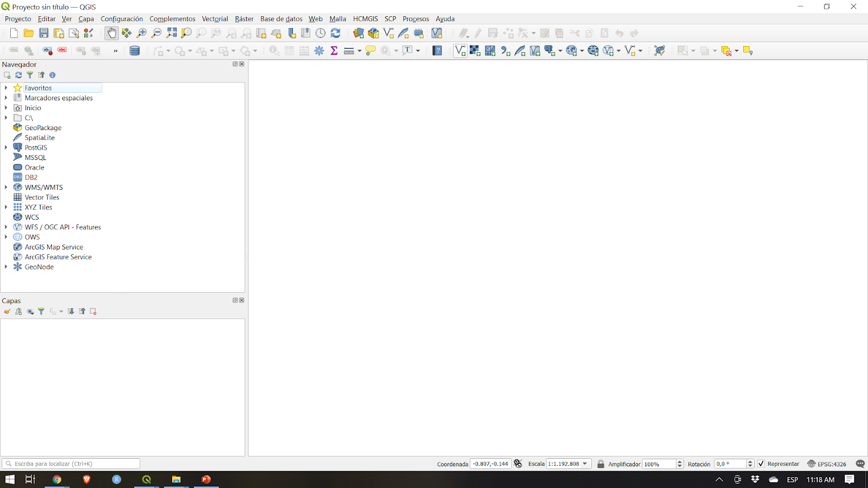868x488 pixels.
Task: Click Add Vector Layer icon
Action: point(460,50)
